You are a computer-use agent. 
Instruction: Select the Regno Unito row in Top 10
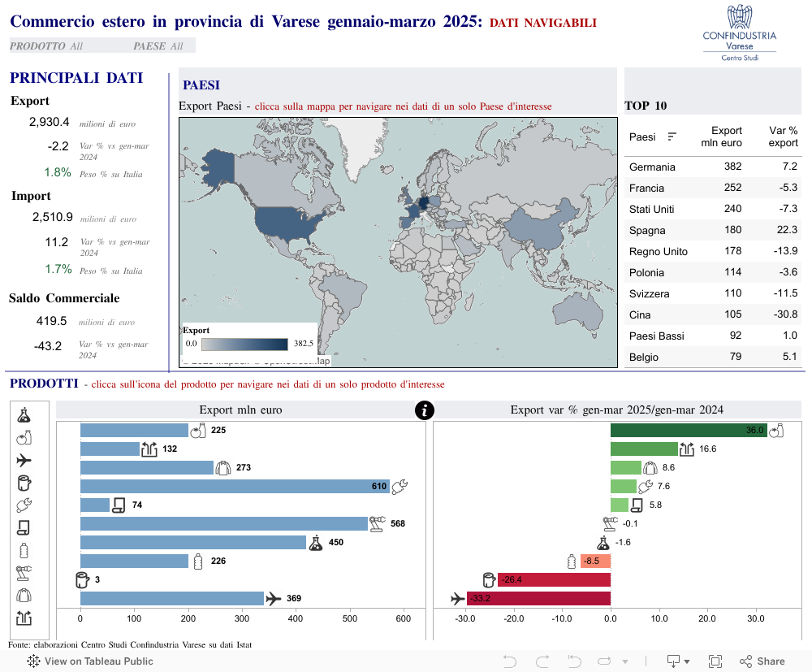tap(713, 252)
